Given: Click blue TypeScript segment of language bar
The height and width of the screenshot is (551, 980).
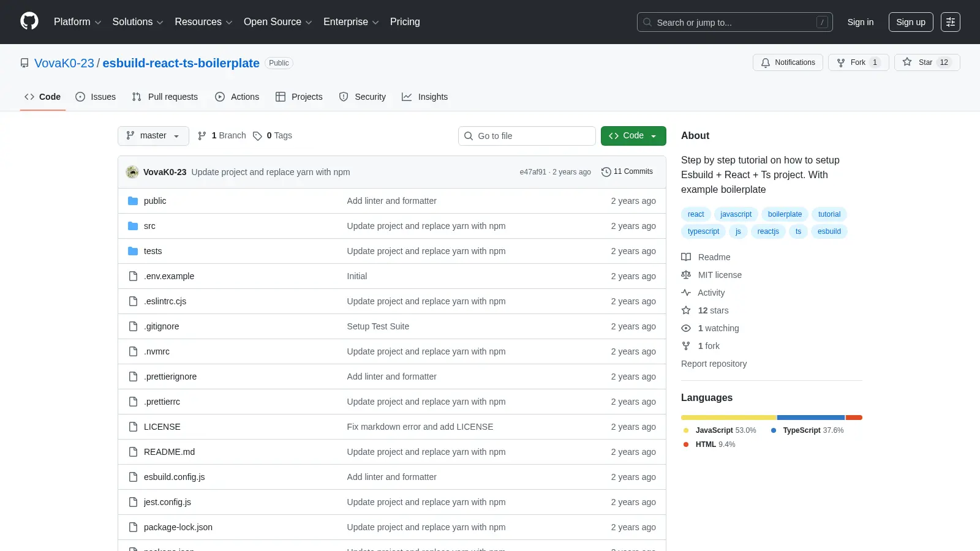Looking at the screenshot, I should coord(811,418).
